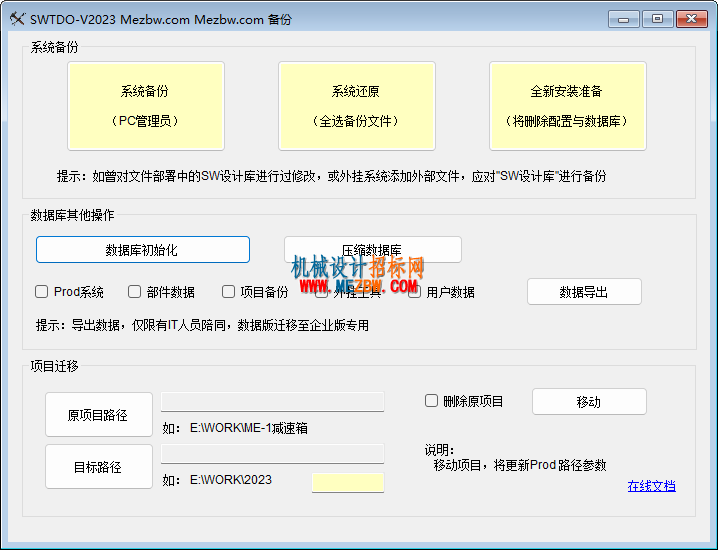Click the small yellow field near E:\WORK\2023
The image size is (718, 550).
tap(348, 483)
